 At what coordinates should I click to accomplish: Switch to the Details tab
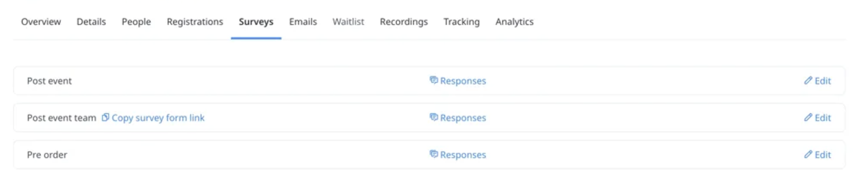tap(91, 22)
